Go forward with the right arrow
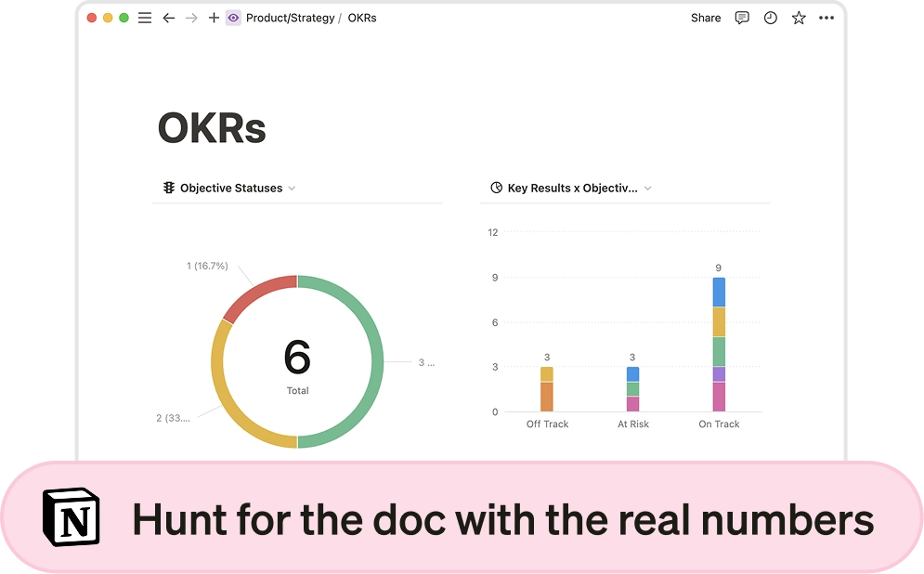924x574 pixels. click(x=191, y=18)
